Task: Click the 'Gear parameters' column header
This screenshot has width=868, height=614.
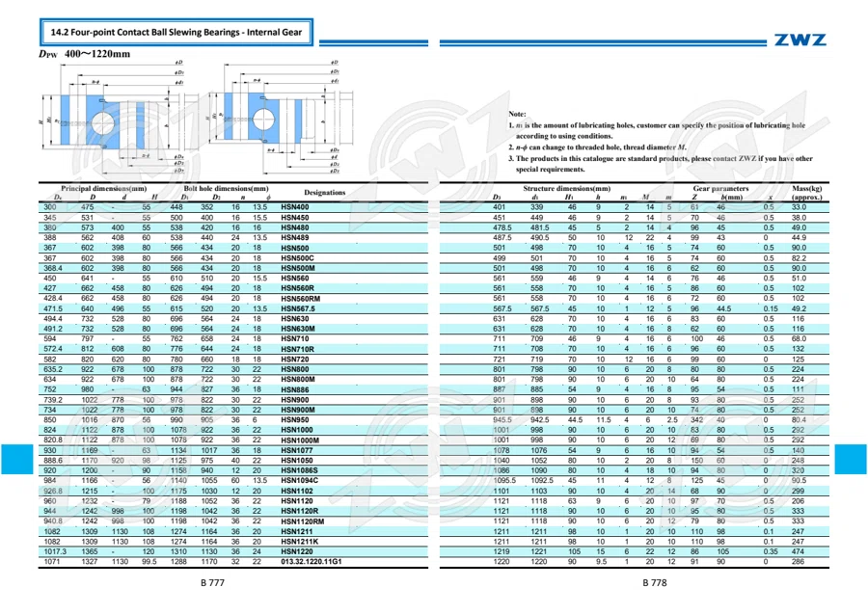Action: coord(720,189)
